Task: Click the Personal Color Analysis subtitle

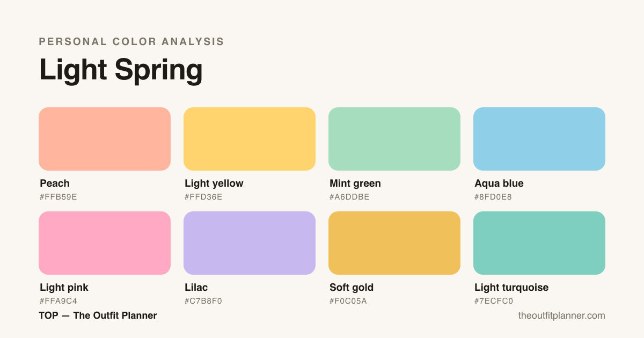Action: (131, 41)
